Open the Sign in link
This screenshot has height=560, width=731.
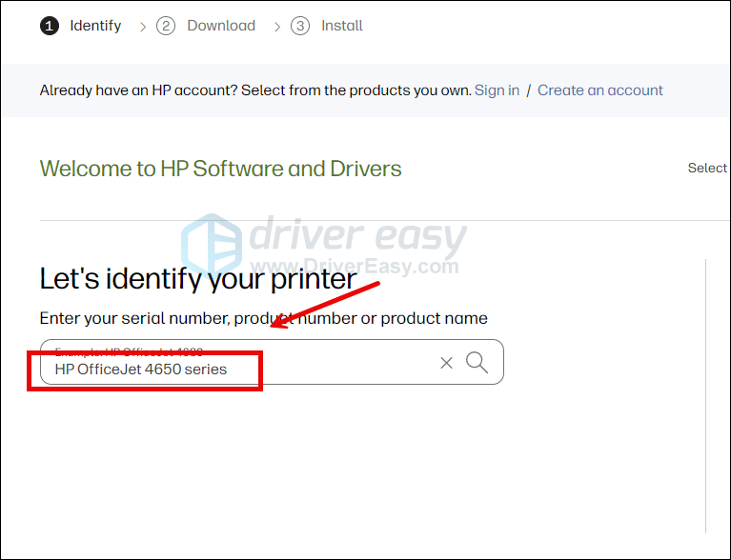click(x=497, y=90)
